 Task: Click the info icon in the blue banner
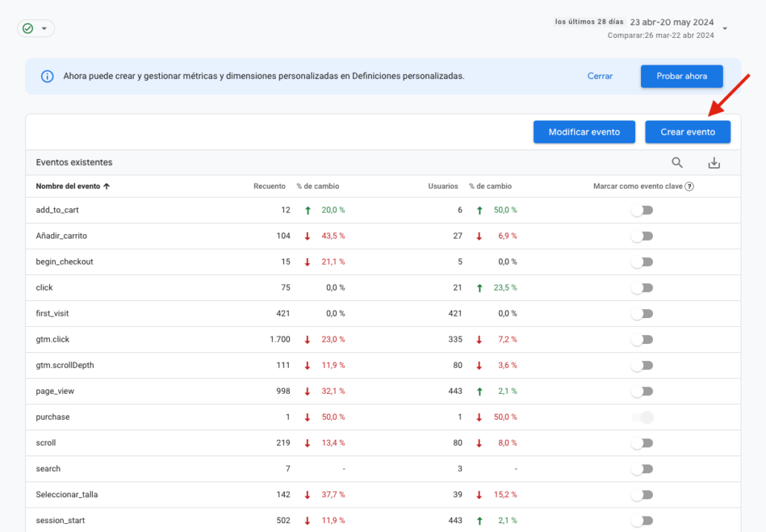click(47, 77)
